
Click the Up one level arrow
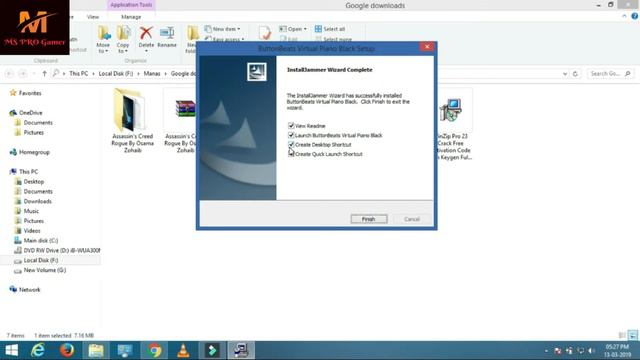point(44,73)
